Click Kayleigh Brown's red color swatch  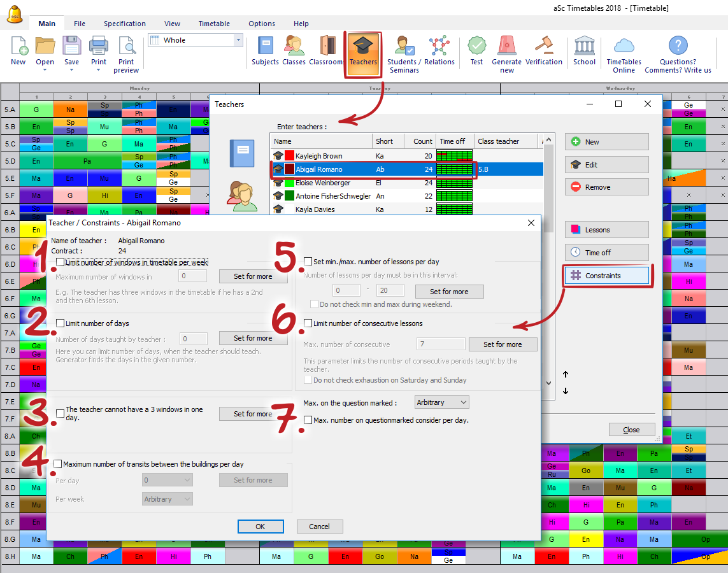tap(289, 156)
